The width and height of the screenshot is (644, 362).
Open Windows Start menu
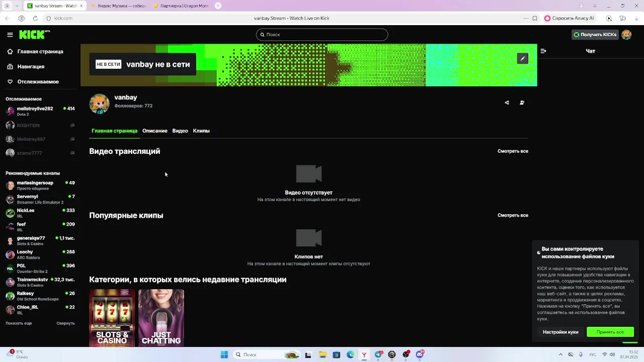[224, 354]
